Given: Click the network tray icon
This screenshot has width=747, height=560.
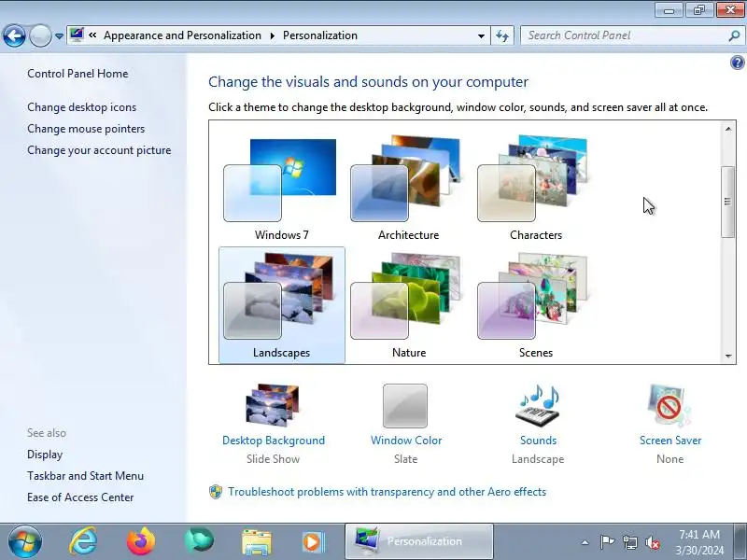Looking at the screenshot, I should [629, 542].
